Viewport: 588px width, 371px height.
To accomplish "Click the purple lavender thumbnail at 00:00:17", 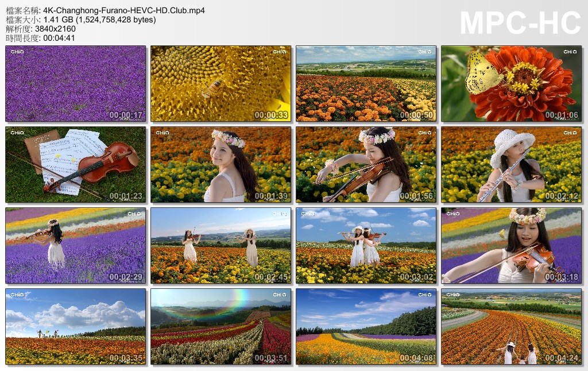I will 76,84.
